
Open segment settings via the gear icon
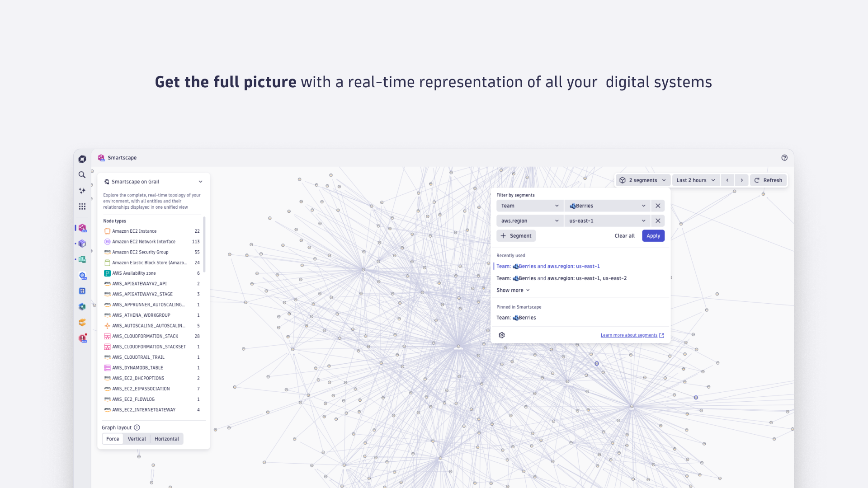pyautogui.click(x=502, y=335)
